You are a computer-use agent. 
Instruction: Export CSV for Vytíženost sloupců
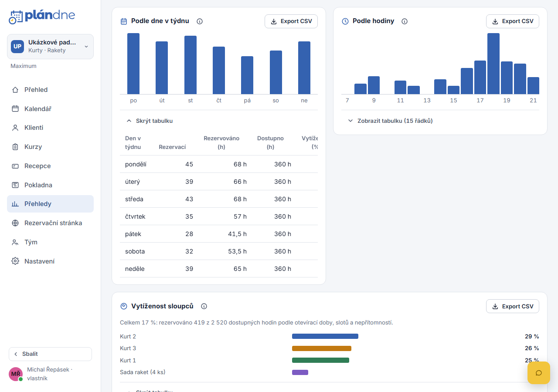click(x=513, y=306)
